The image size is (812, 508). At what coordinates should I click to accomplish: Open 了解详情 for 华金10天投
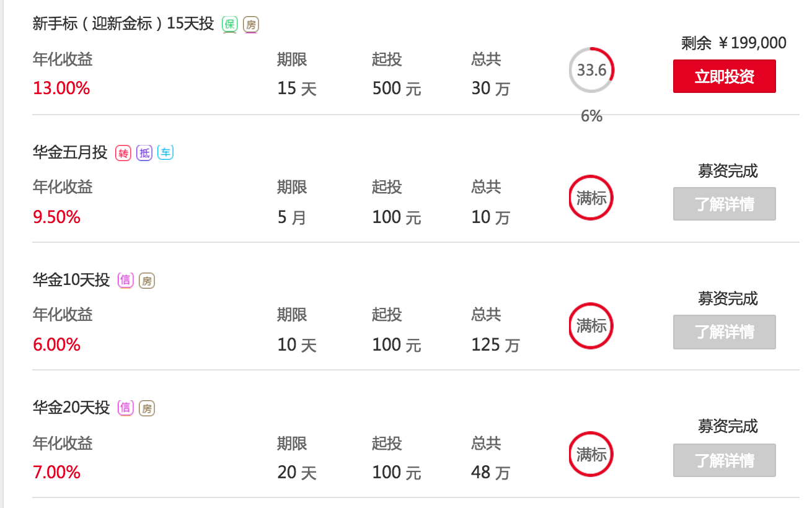point(725,331)
